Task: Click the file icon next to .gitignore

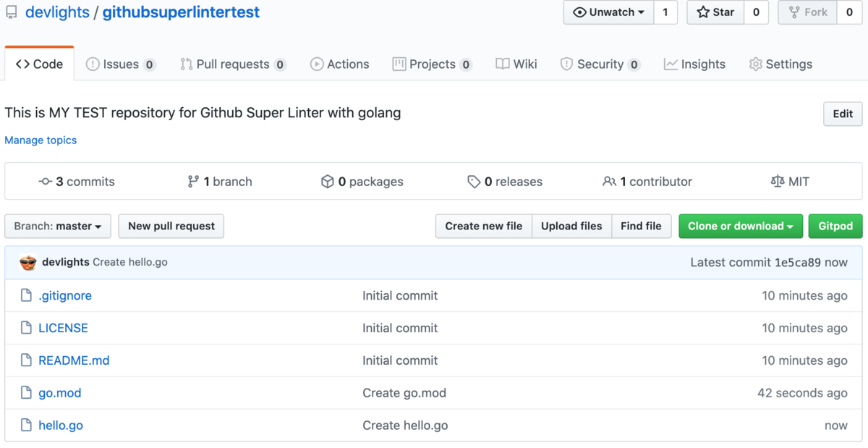Action: [x=26, y=295]
